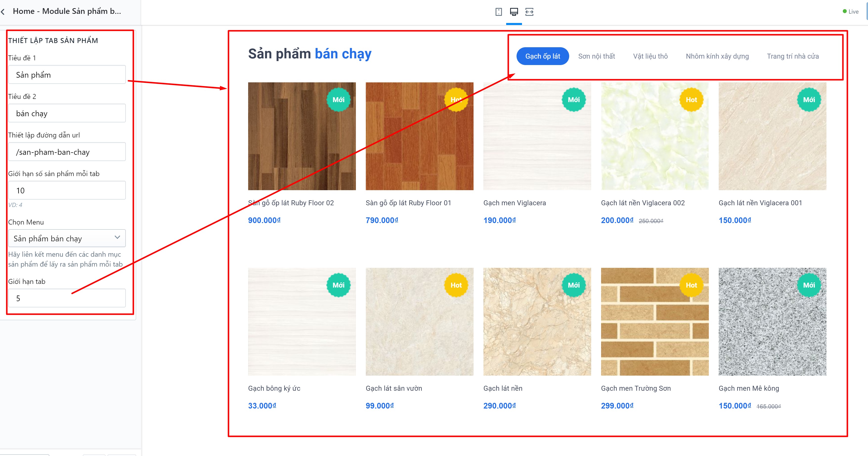This screenshot has width=868, height=456.
Task: Click the url path input /san-pham-ban-chay
Action: [67, 152]
